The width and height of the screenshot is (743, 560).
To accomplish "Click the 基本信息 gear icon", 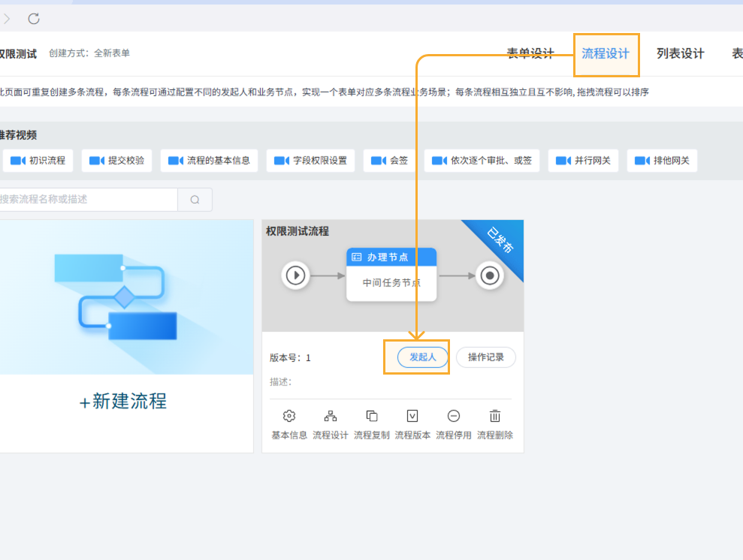I will pos(289,416).
